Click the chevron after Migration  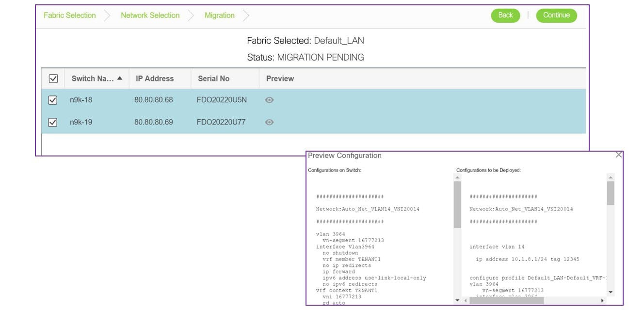click(x=246, y=15)
